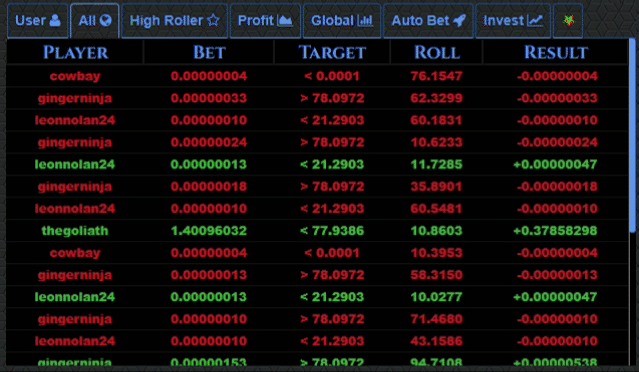
Task: Click target < 0.0001 in the 76.1547 roll row
Action: click(332, 76)
